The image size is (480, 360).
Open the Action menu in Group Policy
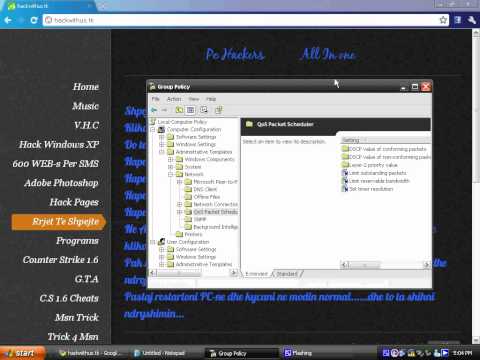(x=174, y=99)
